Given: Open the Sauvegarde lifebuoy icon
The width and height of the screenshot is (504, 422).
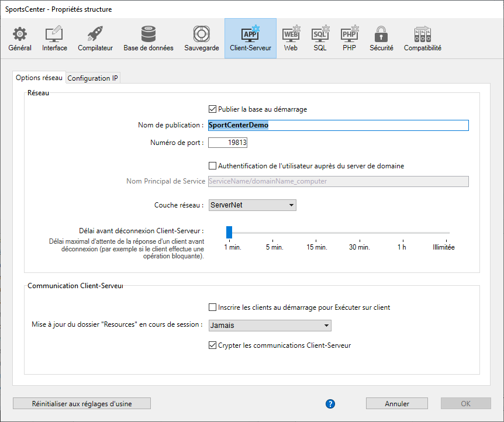Looking at the screenshot, I should pos(202,39).
